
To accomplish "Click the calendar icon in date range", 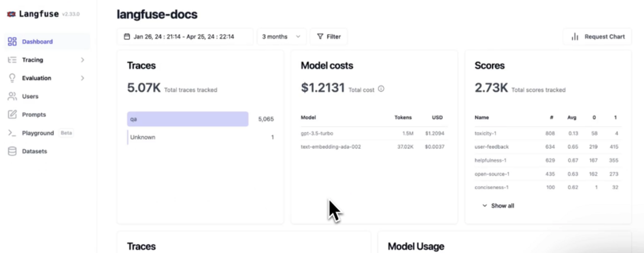I will point(127,37).
